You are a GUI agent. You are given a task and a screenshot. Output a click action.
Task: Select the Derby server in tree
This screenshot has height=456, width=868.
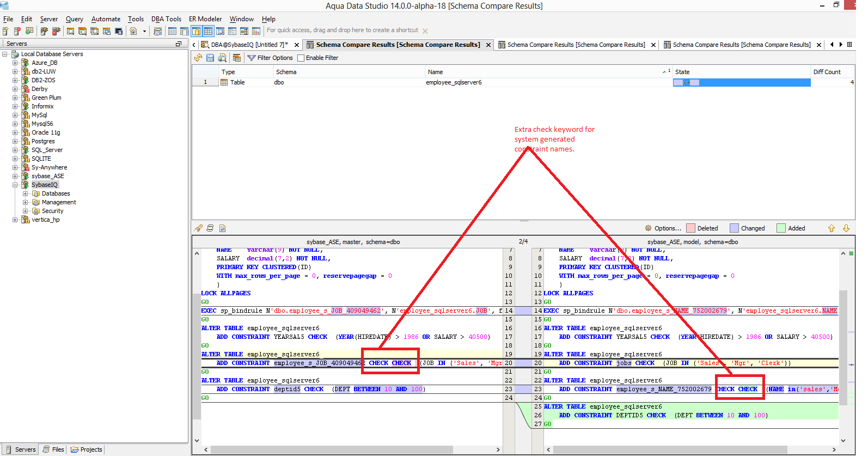(x=39, y=89)
